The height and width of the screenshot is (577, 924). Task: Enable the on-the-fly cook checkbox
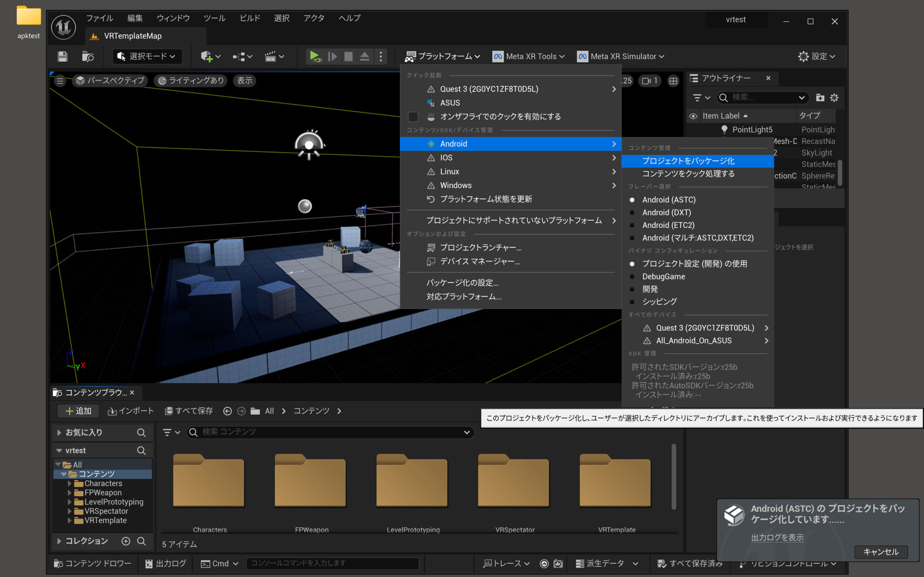(413, 116)
